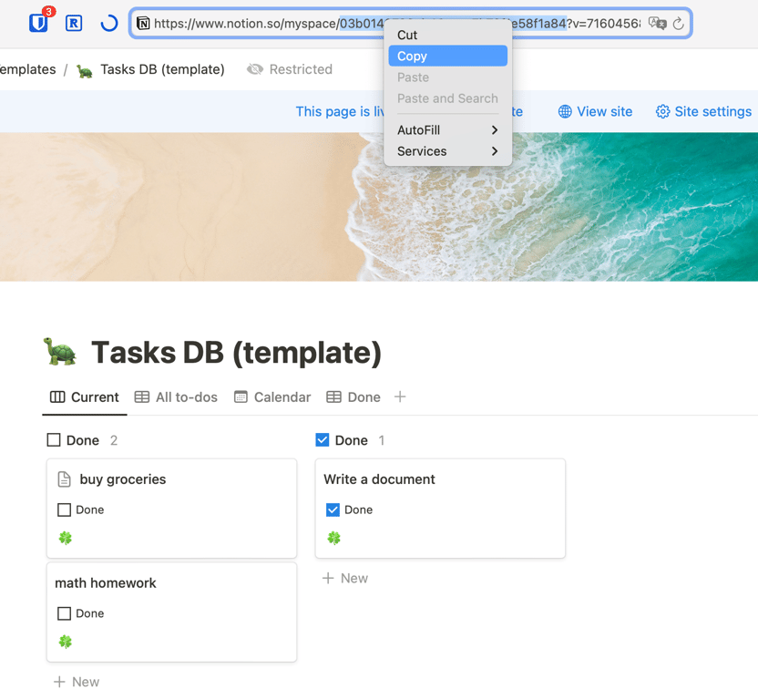Switch to the Calendar tab
Image resolution: width=758 pixels, height=700 pixels.
272,397
